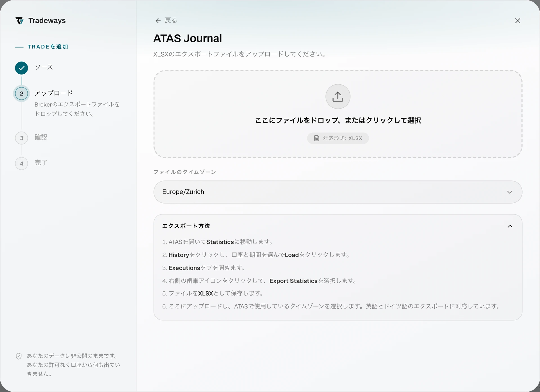Click the 対応形式: XLSX badge
The image size is (540, 392).
[338, 138]
